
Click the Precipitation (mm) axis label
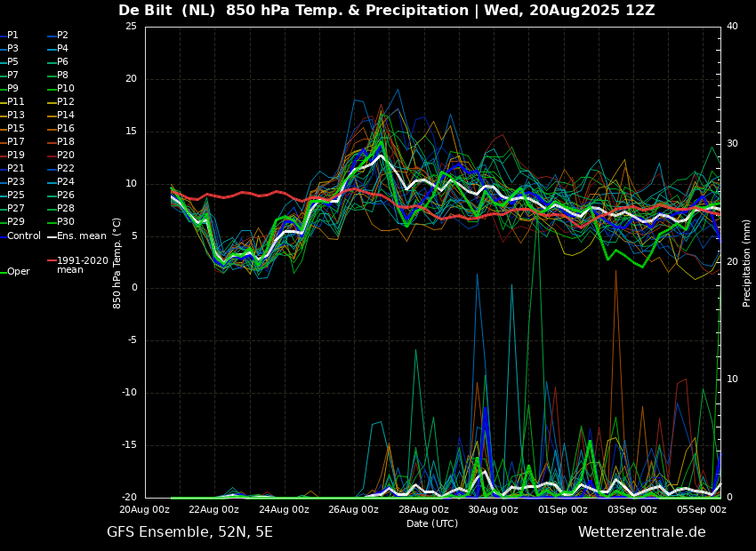click(x=747, y=261)
